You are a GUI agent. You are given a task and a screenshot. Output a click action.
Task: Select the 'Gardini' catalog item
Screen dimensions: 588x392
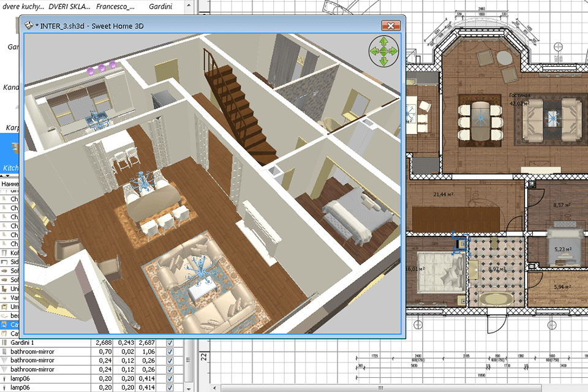pyautogui.click(x=160, y=6)
